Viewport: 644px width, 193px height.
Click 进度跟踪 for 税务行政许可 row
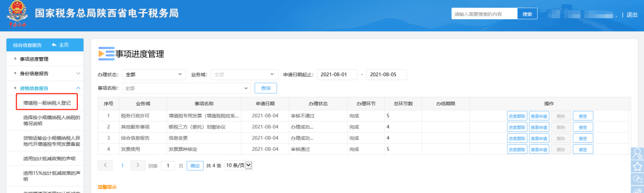517,116
